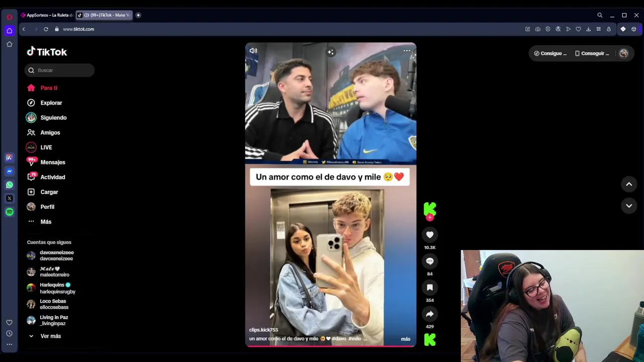Open the Aria AI icon in Opera sidebar
The width and height of the screenshot is (644, 362).
click(9, 158)
